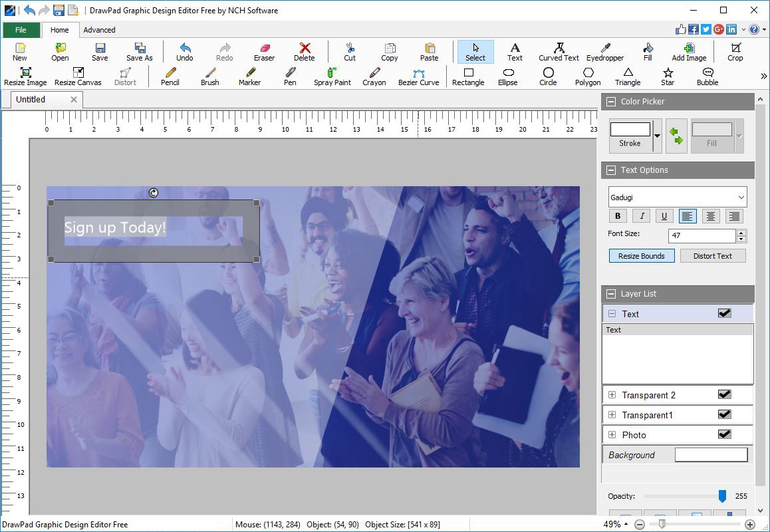770x532 pixels.
Task: Swap stroke and fill colors
Action: point(676,136)
